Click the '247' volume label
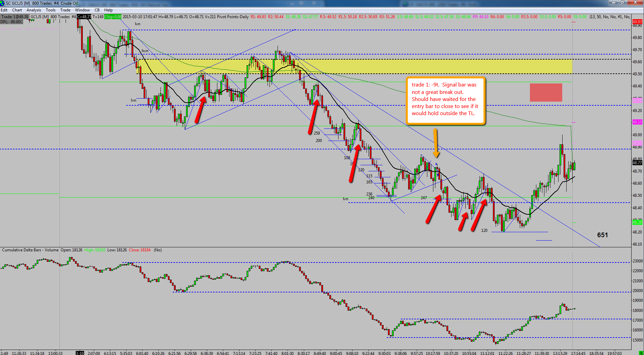Screen dimensions: 644x355 pos(424,198)
